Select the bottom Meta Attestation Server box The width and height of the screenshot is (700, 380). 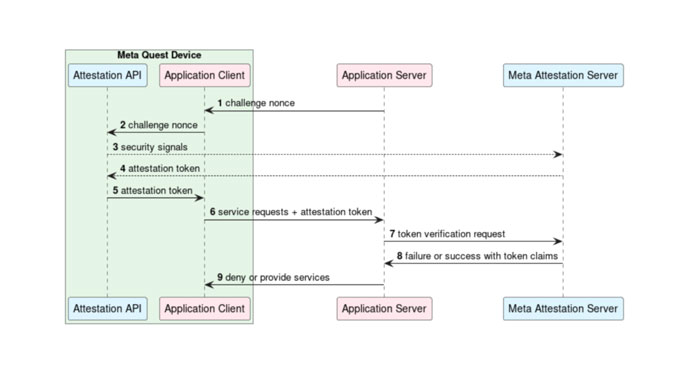pos(563,309)
